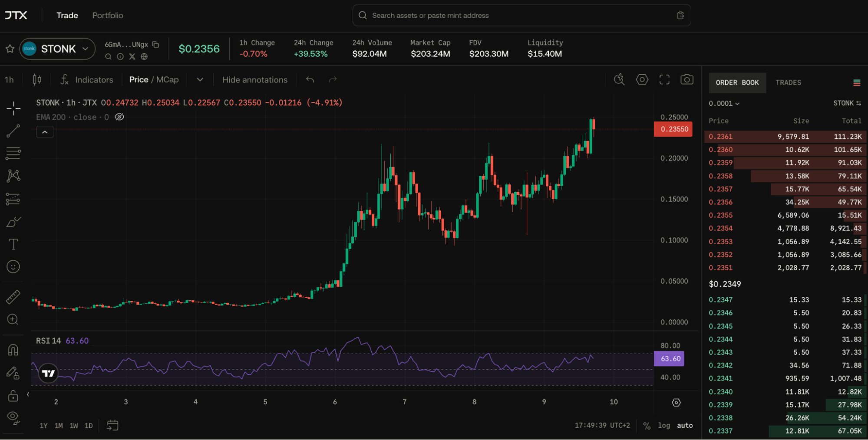Switch to the ORDER BOOK tab

pos(737,82)
